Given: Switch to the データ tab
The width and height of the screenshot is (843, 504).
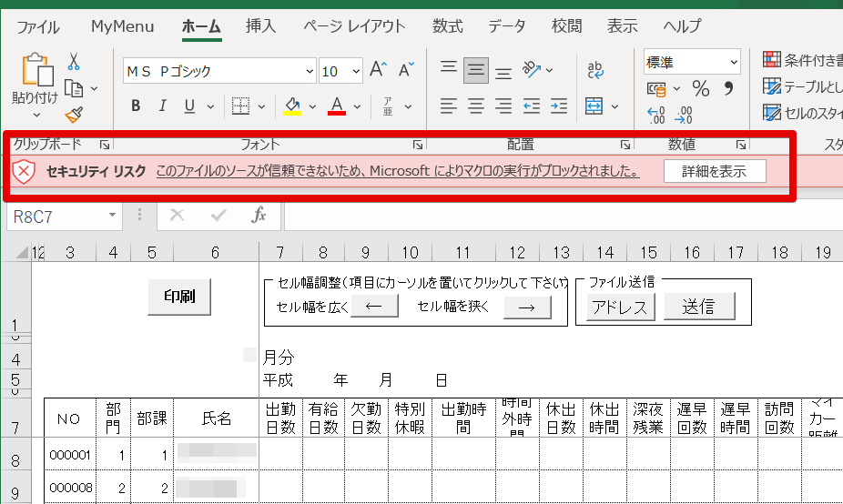Looking at the screenshot, I should [x=506, y=26].
